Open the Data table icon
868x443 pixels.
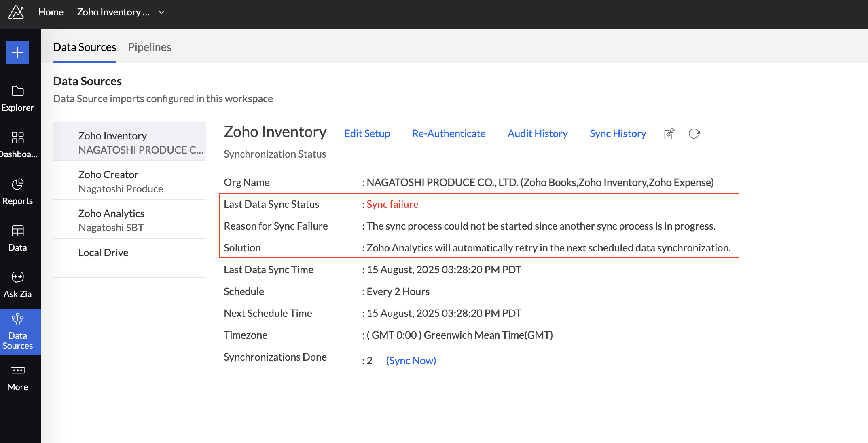tap(17, 231)
